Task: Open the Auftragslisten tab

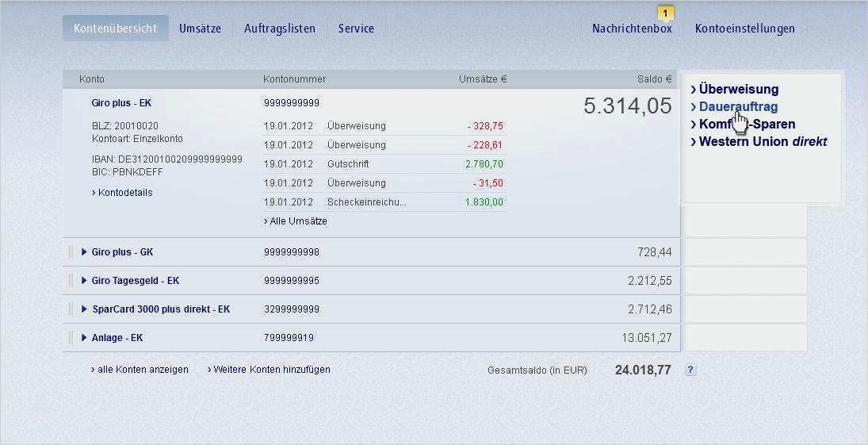Action: point(279,29)
